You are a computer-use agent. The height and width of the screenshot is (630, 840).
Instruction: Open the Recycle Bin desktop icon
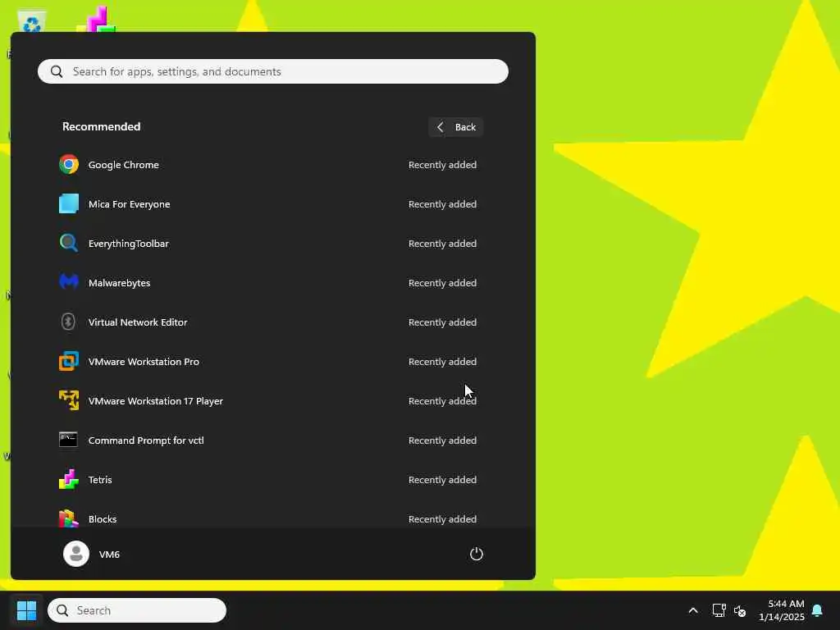click(31, 21)
